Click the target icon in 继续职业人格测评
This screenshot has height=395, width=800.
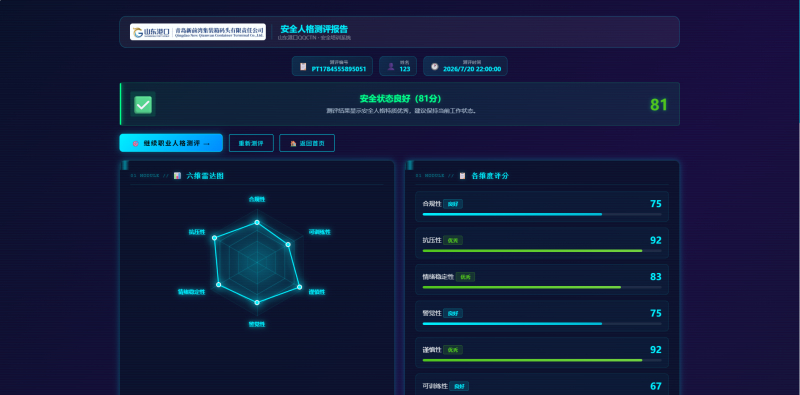point(135,143)
